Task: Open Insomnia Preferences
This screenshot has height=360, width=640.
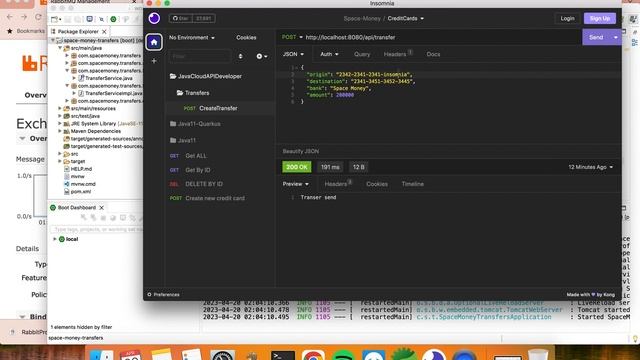Action: [x=163, y=295]
